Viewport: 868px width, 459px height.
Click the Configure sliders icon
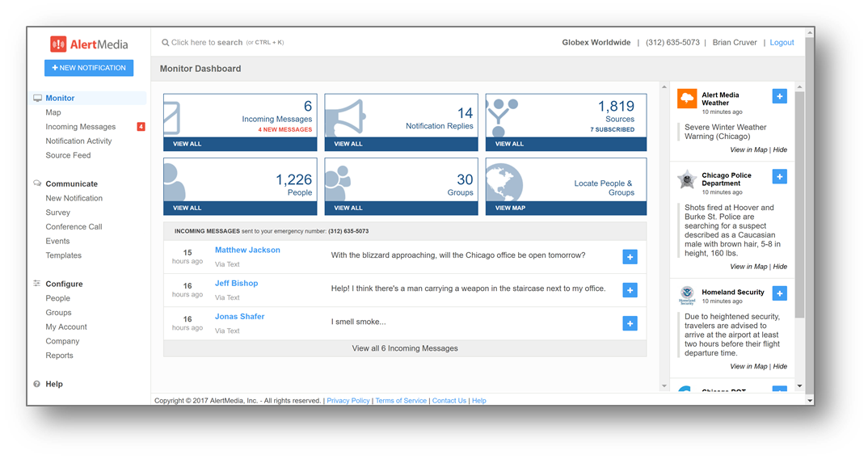tap(37, 284)
